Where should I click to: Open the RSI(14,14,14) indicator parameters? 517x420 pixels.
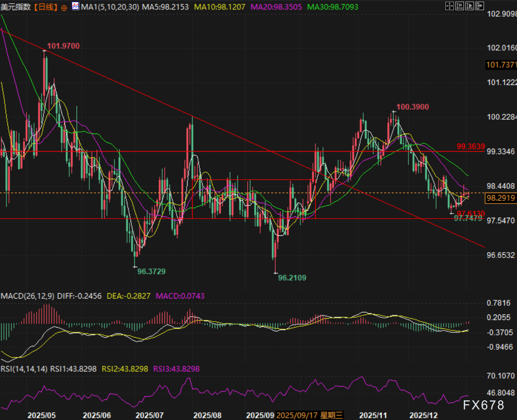[24, 369]
